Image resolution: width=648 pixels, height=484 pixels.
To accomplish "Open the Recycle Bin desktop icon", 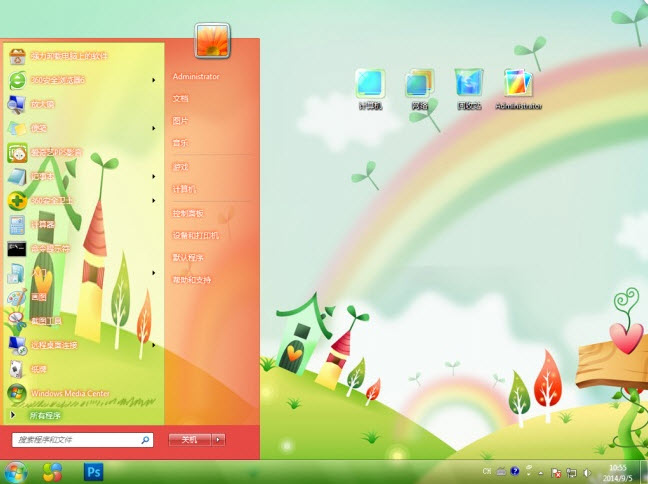I will click(469, 87).
